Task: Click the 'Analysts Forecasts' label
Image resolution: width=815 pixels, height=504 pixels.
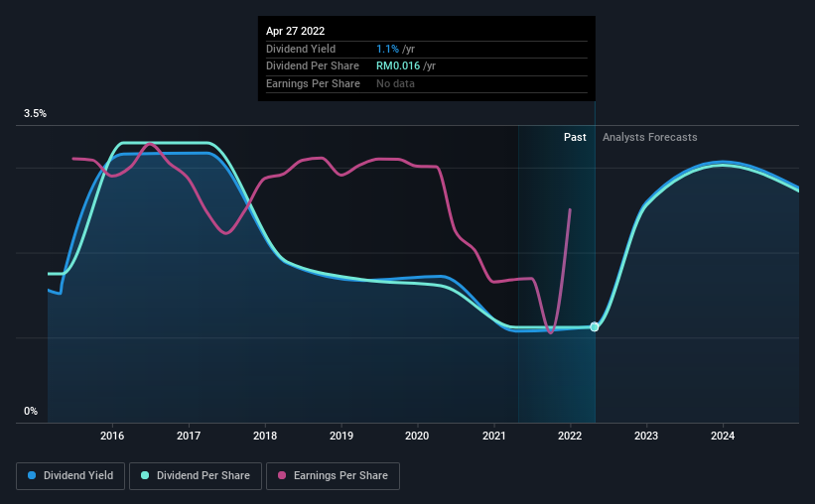Action: [649, 137]
